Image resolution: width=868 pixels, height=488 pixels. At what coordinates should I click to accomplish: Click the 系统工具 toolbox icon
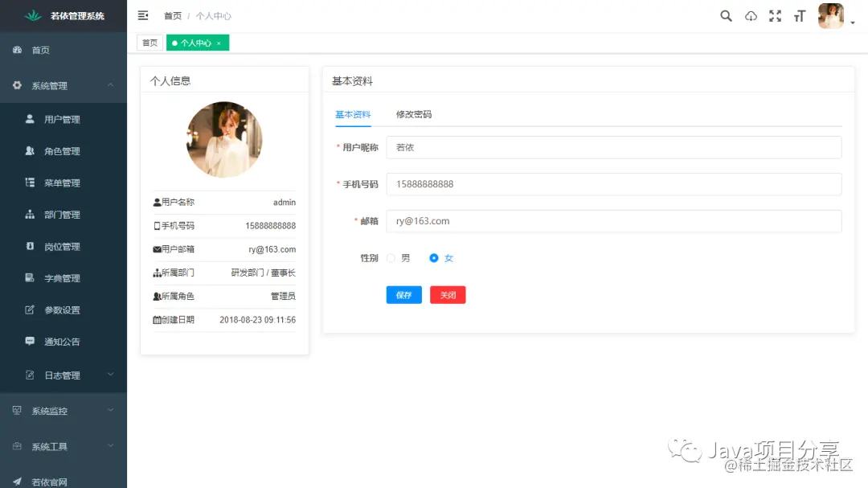click(17, 446)
